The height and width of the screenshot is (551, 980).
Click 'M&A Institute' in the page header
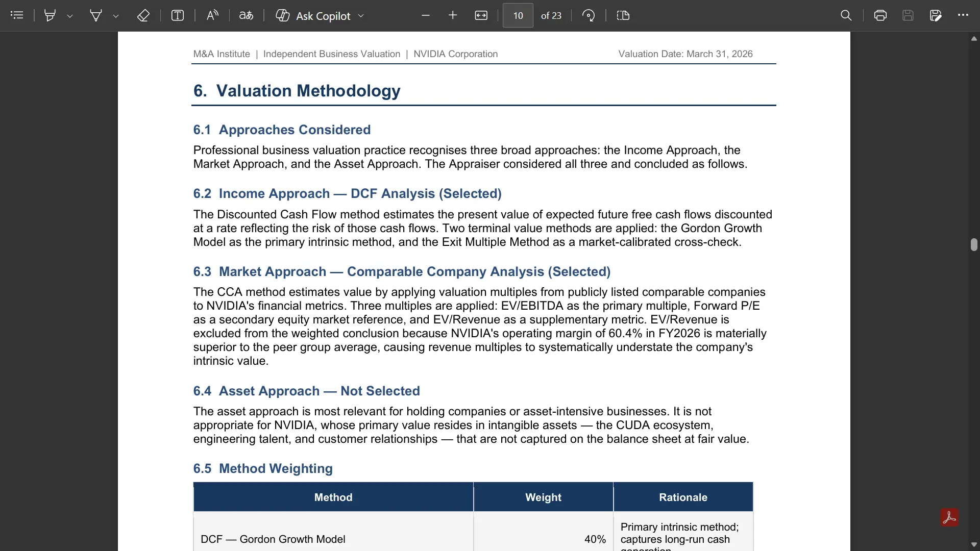(x=222, y=54)
